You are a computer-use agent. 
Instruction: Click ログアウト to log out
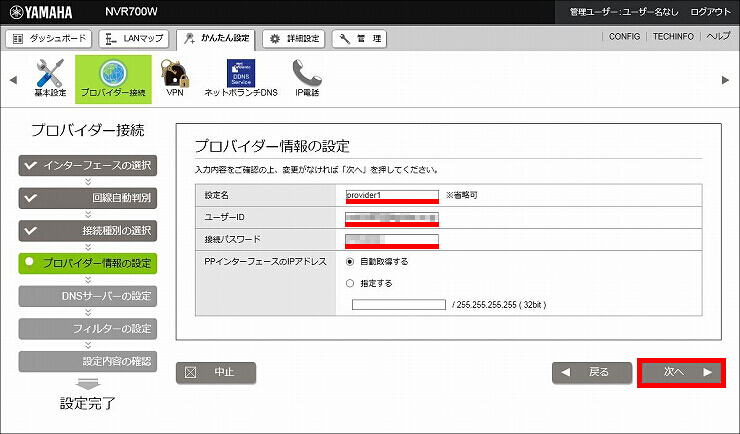710,12
